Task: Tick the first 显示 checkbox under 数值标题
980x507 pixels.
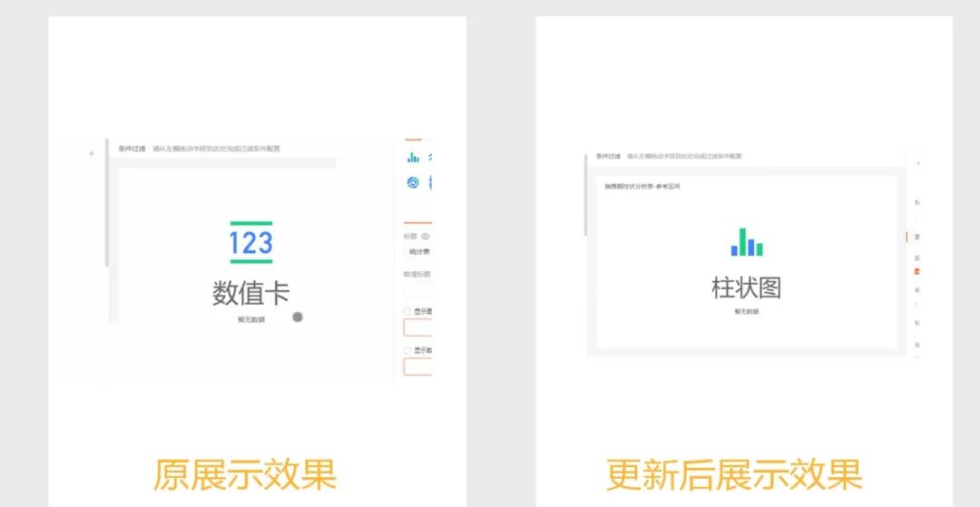Action: tap(407, 311)
